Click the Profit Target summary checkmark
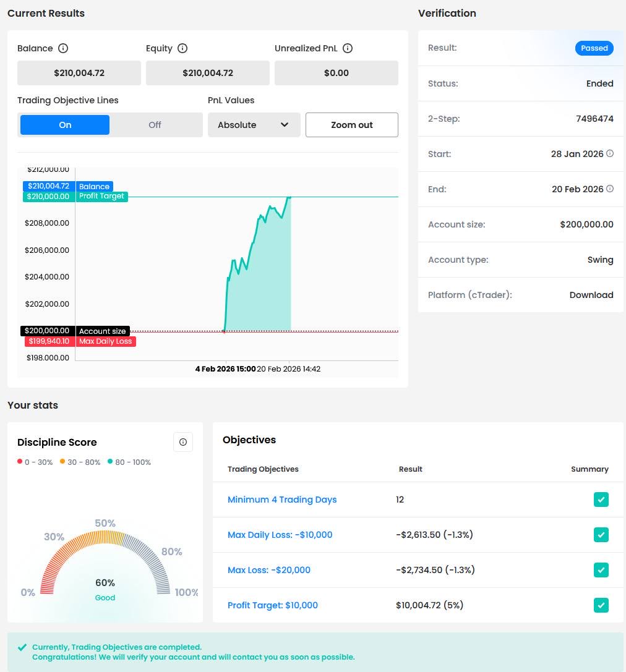This screenshot has height=672, width=626. (601, 605)
